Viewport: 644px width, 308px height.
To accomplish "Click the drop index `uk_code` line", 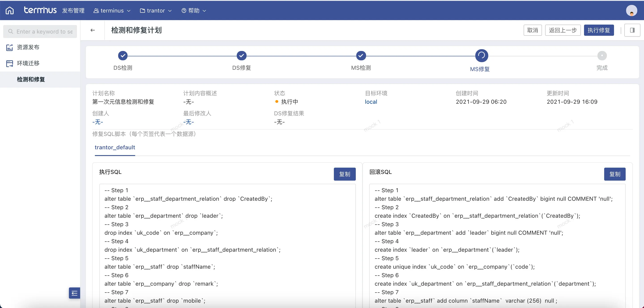I will coord(161,233).
